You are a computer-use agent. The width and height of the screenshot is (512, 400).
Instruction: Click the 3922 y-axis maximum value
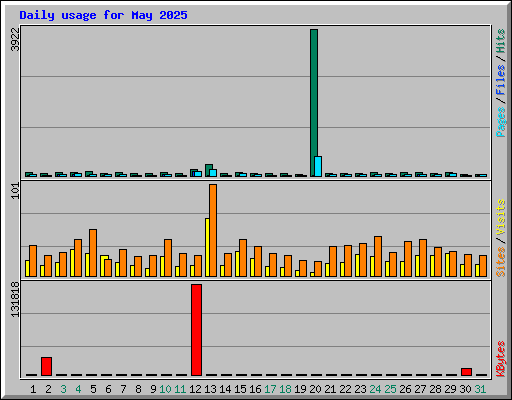[x=15, y=39]
